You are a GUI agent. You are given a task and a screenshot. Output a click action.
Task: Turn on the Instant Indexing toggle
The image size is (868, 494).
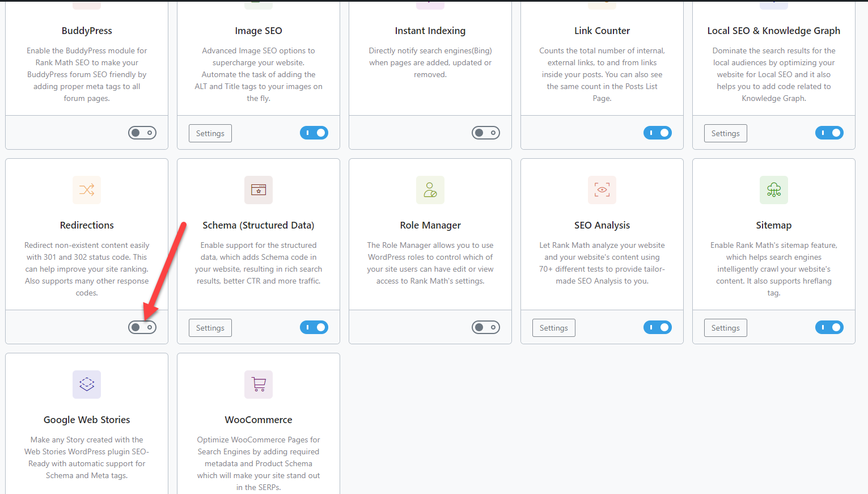(x=486, y=133)
